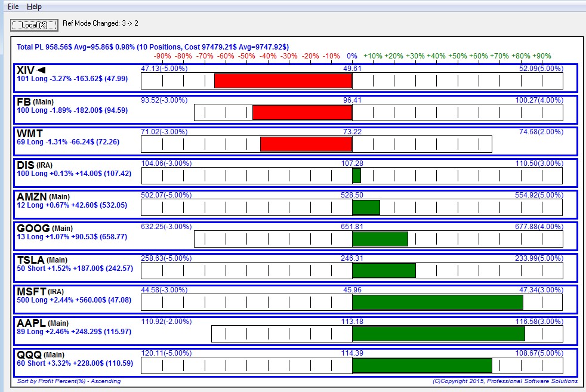Viewport: 586px width, 392px height.
Task: Click the -90% scale label
Action: click(x=162, y=56)
